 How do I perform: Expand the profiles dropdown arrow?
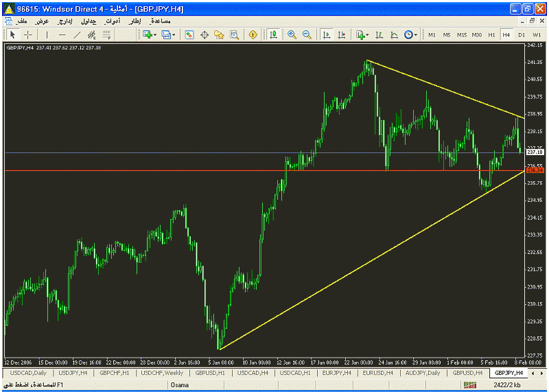tap(174, 35)
